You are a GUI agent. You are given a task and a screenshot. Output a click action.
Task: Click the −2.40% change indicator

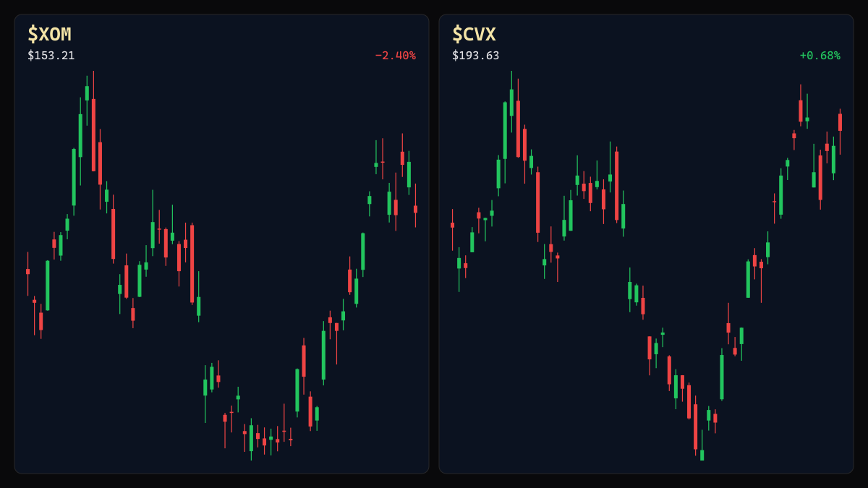(395, 56)
